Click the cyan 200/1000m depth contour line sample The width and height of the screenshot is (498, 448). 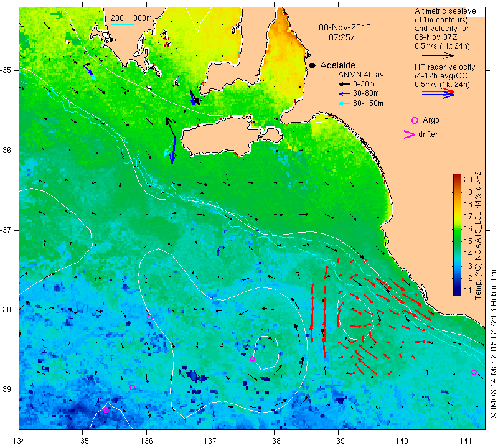[122, 24]
